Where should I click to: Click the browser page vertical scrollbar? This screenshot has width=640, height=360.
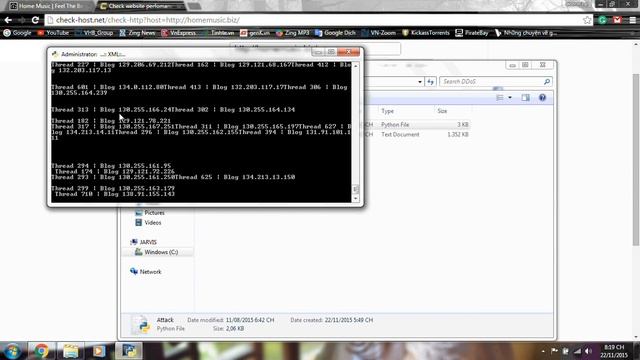(636, 160)
